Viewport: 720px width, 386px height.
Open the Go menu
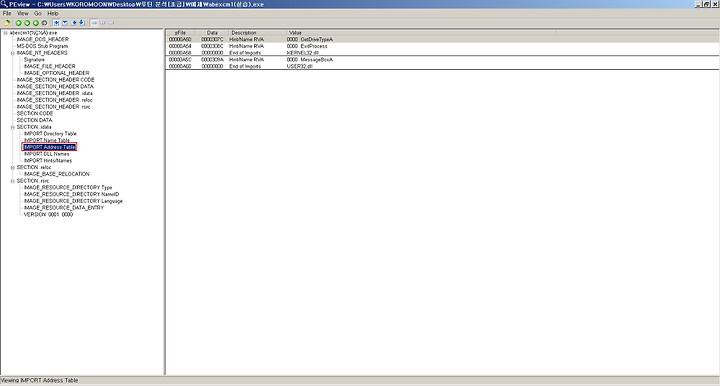coord(38,13)
